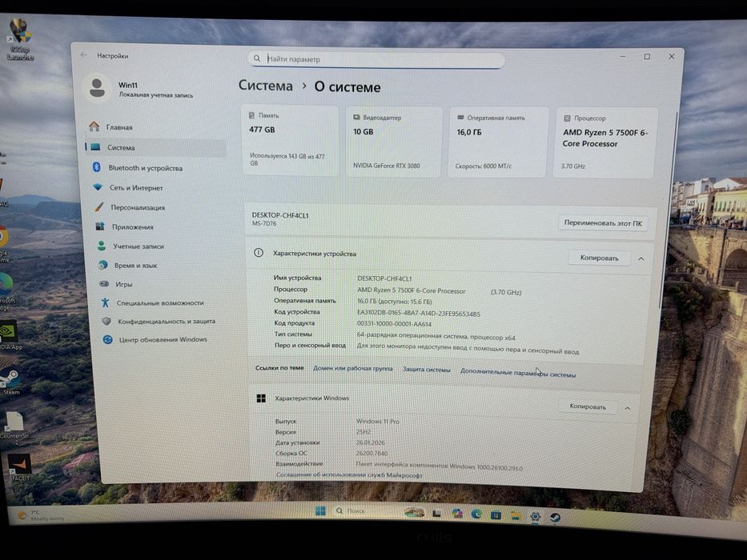This screenshot has height=560, width=747.
Task: Click the shield icon for Конфиденциальность и защита
Action: [106, 321]
